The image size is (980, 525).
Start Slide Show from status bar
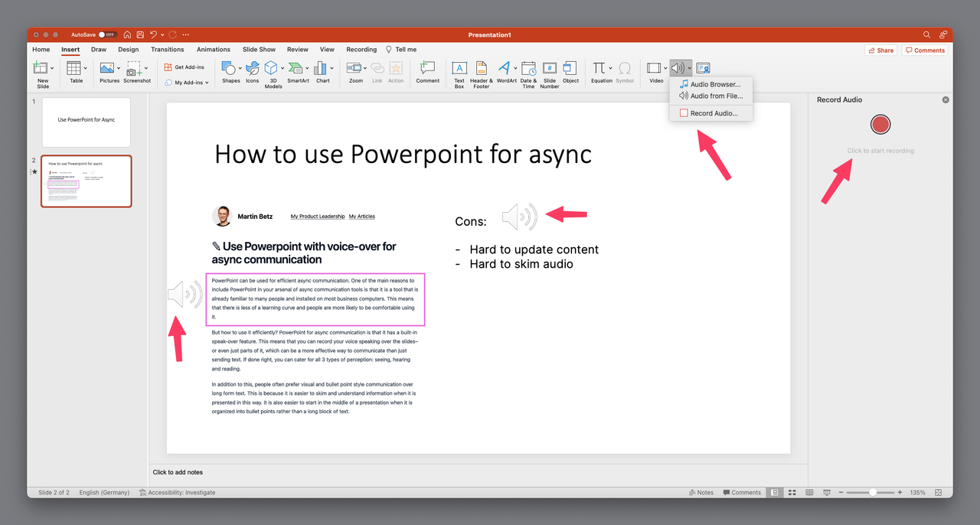(825, 492)
